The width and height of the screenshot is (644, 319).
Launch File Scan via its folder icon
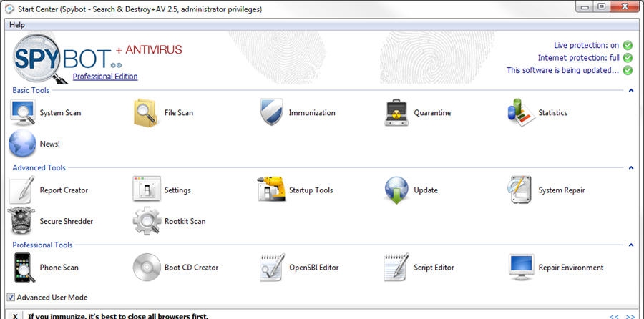pyautogui.click(x=146, y=112)
